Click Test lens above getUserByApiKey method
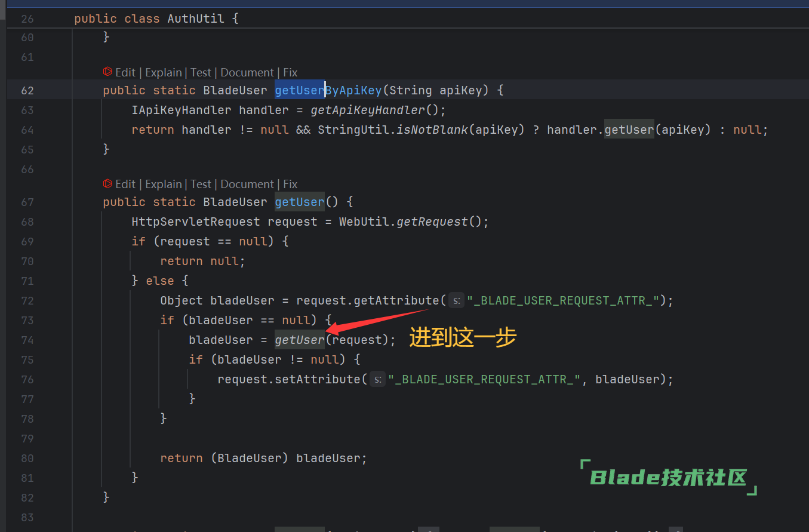The image size is (809, 532). [201, 72]
